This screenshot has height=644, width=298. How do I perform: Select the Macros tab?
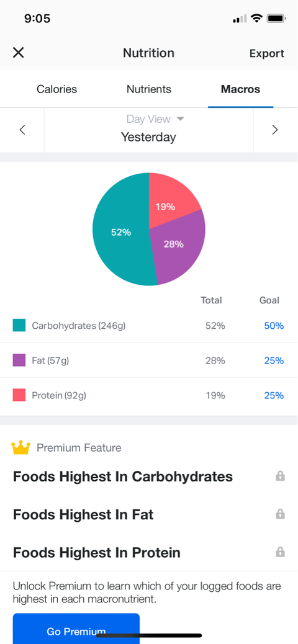[240, 89]
